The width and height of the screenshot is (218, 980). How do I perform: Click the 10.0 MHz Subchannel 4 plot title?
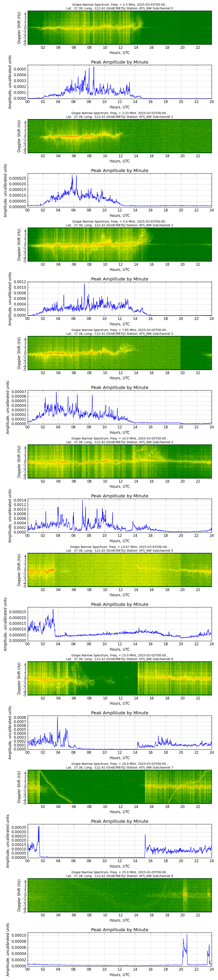(x=119, y=440)
